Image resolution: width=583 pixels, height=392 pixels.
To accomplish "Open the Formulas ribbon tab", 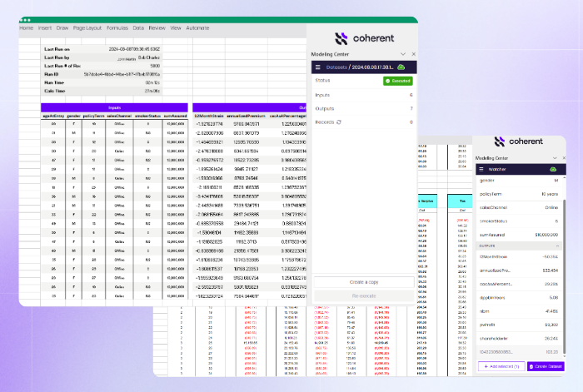I will 116,27.
